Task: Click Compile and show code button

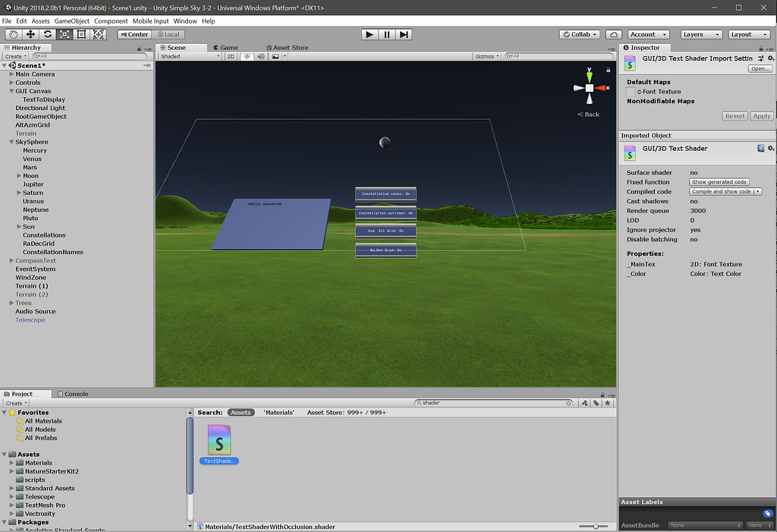Action: tap(722, 191)
